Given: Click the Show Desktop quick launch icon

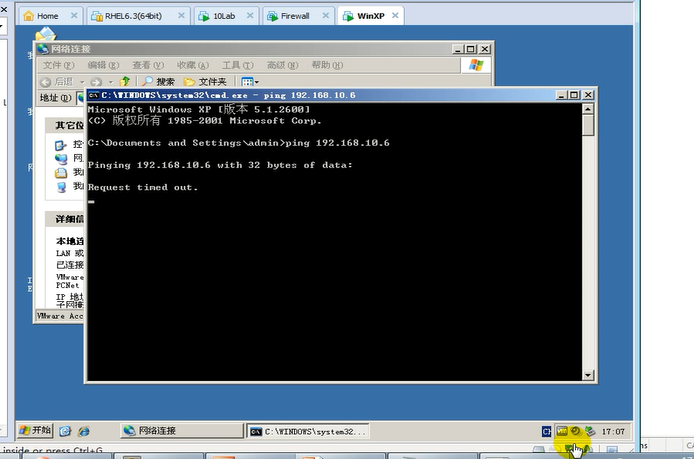Looking at the screenshot, I should [x=65, y=431].
